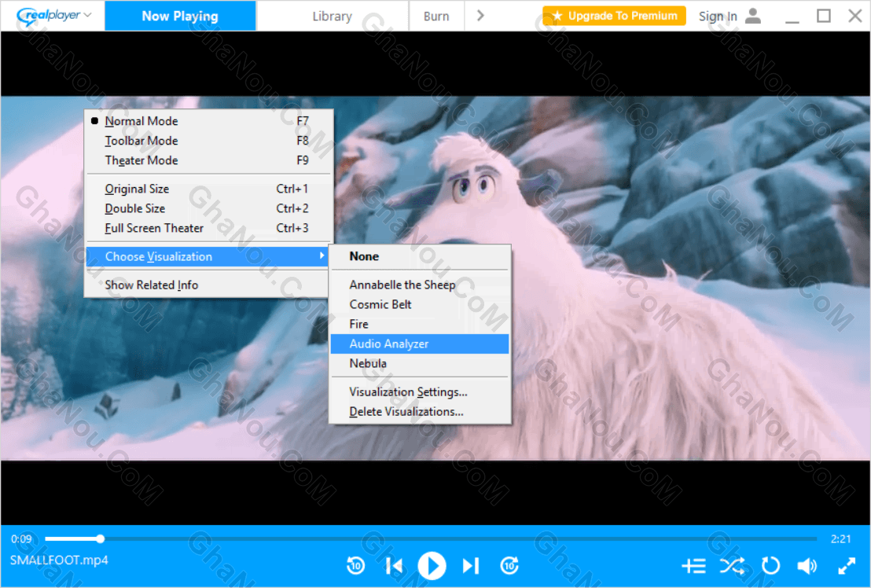Open Delete Visualizations... dialog
The width and height of the screenshot is (871, 588).
(420, 411)
